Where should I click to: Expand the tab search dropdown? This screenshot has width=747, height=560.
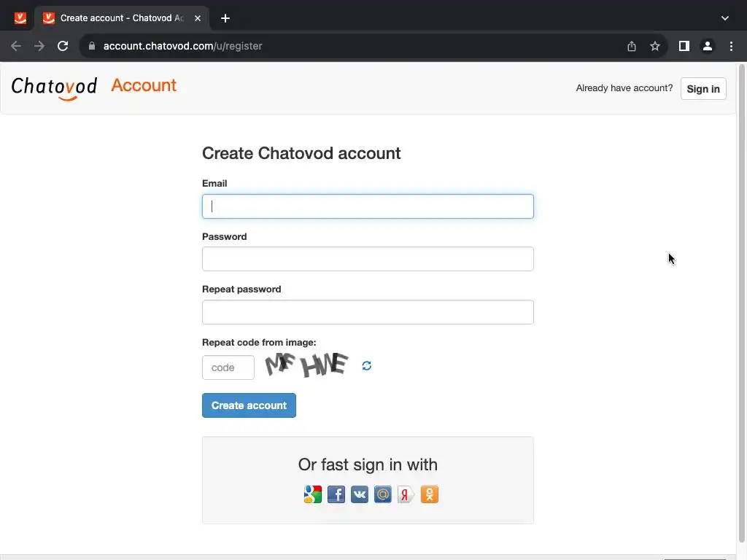[x=724, y=18]
